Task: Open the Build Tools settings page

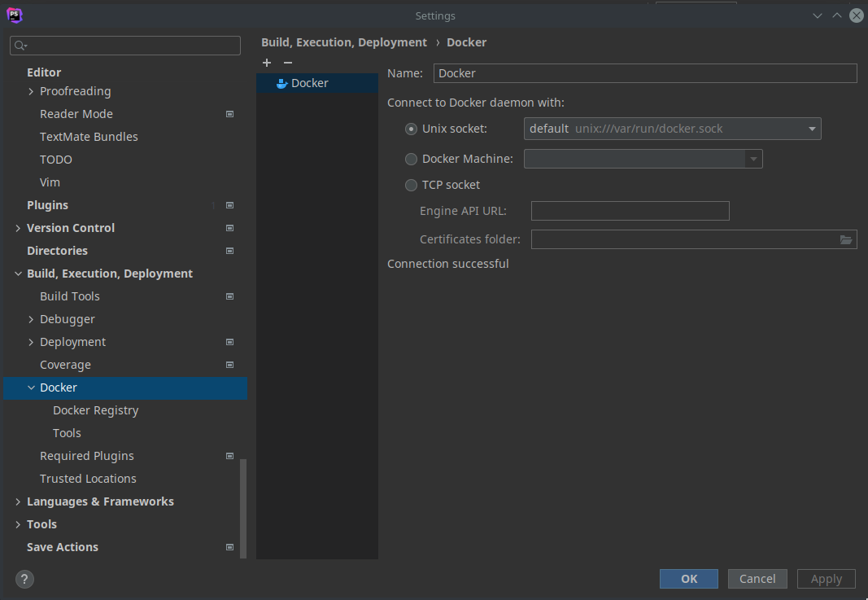Action: tap(70, 296)
